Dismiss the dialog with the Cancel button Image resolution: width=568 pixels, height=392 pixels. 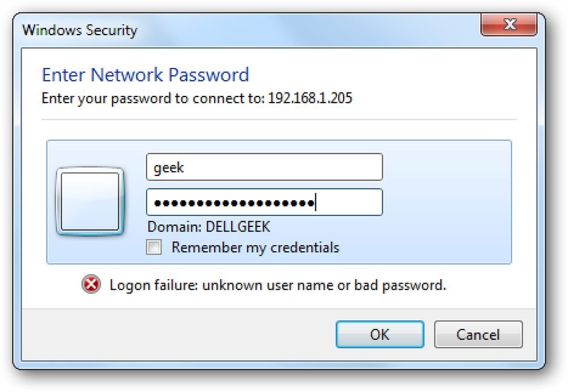tap(478, 335)
